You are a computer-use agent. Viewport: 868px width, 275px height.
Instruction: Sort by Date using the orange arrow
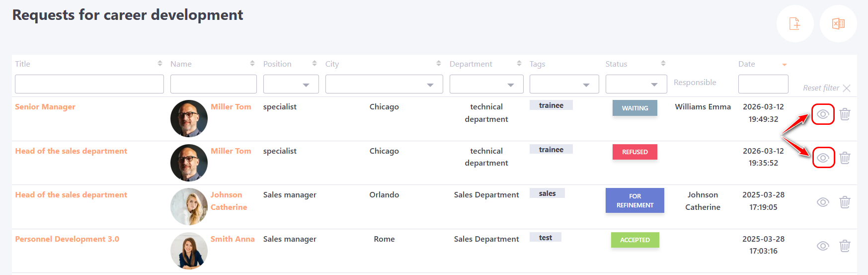[785, 65]
